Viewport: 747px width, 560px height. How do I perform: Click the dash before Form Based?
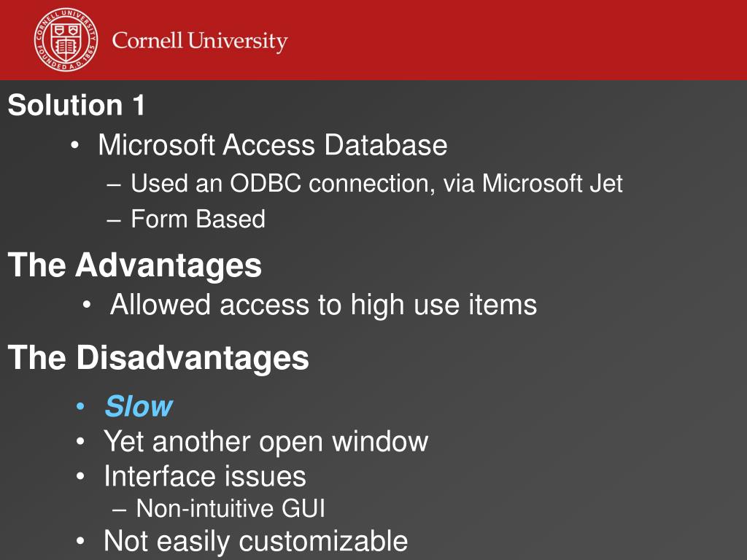pyautogui.click(x=114, y=220)
